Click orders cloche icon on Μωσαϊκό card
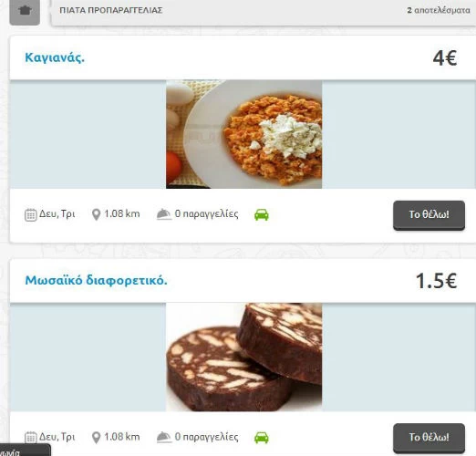Screen dimensions: 476x456 coord(164,437)
